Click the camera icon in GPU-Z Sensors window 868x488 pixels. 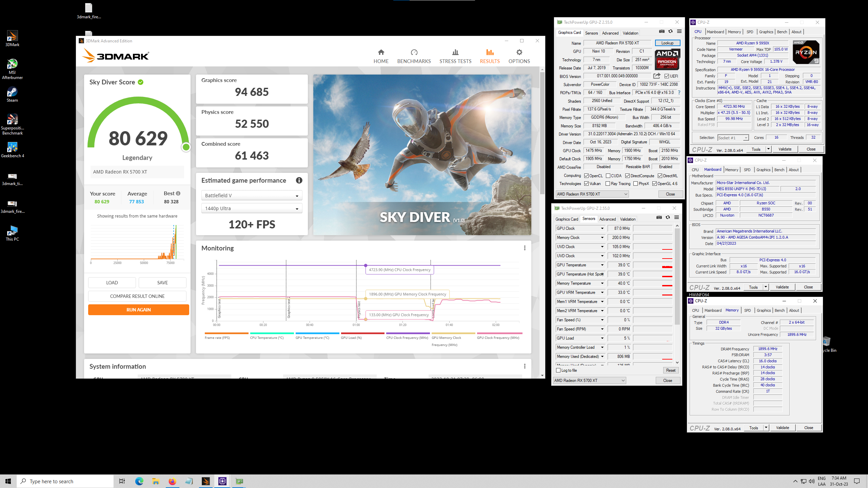[x=659, y=218]
